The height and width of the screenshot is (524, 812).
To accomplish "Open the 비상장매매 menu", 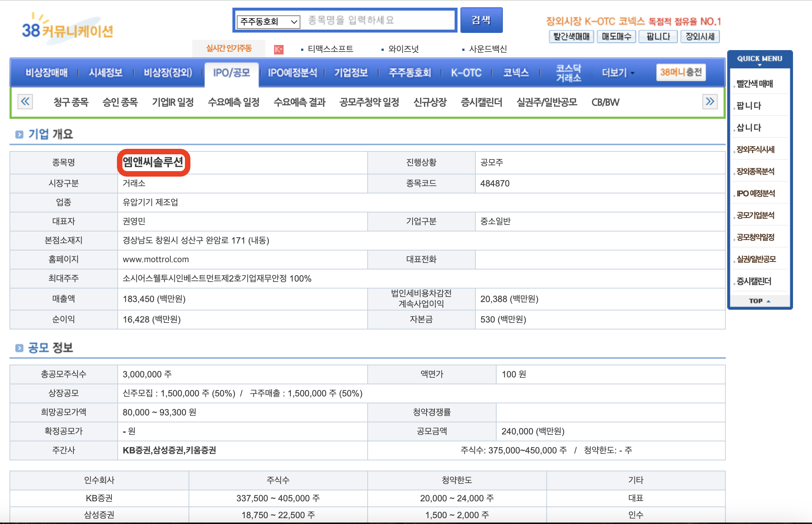I will click(46, 73).
